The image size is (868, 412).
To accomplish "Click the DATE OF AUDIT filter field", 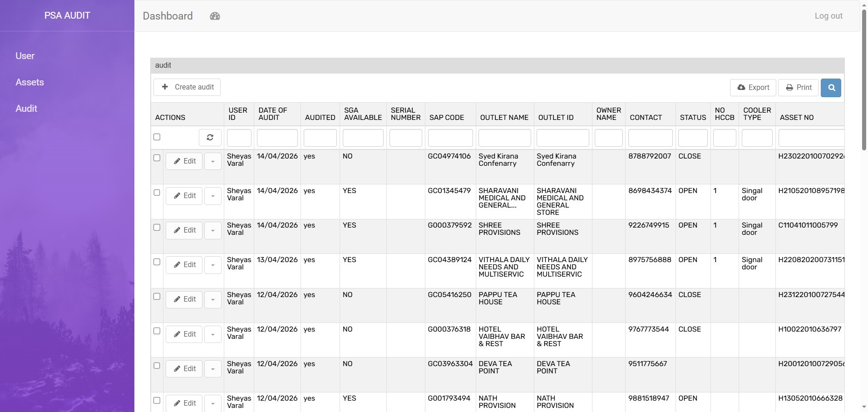I will pos(277,138).
